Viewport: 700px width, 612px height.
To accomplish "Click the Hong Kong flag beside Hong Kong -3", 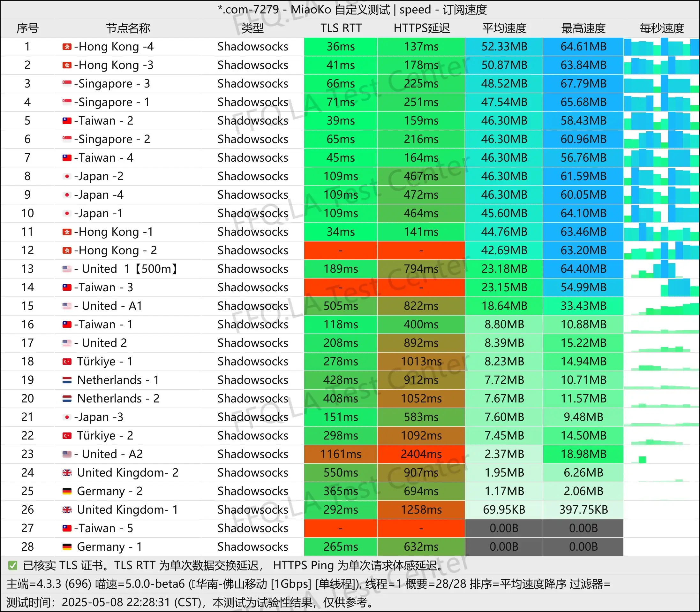I will point(67,65).
